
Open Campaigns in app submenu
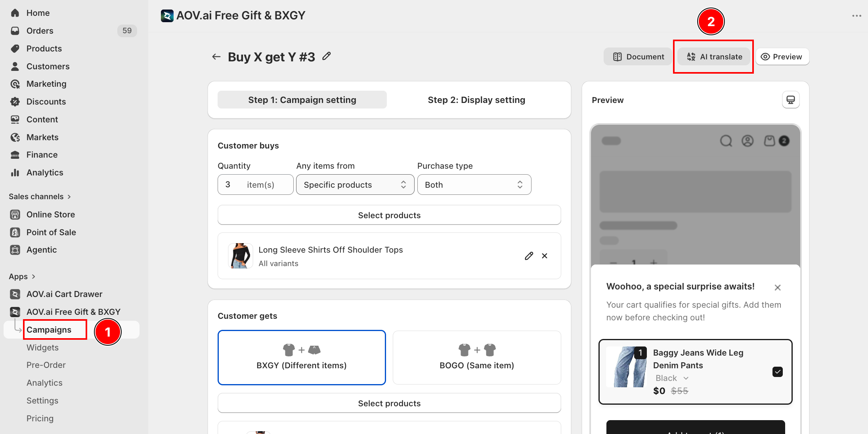coord(49,329)
